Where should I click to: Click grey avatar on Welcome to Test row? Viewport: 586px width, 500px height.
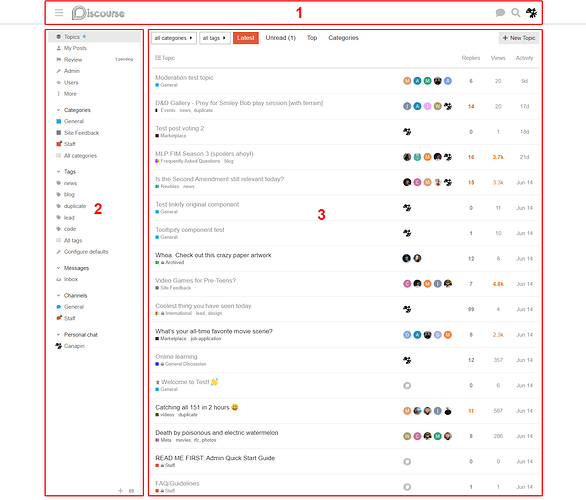(x=407, y=386)
